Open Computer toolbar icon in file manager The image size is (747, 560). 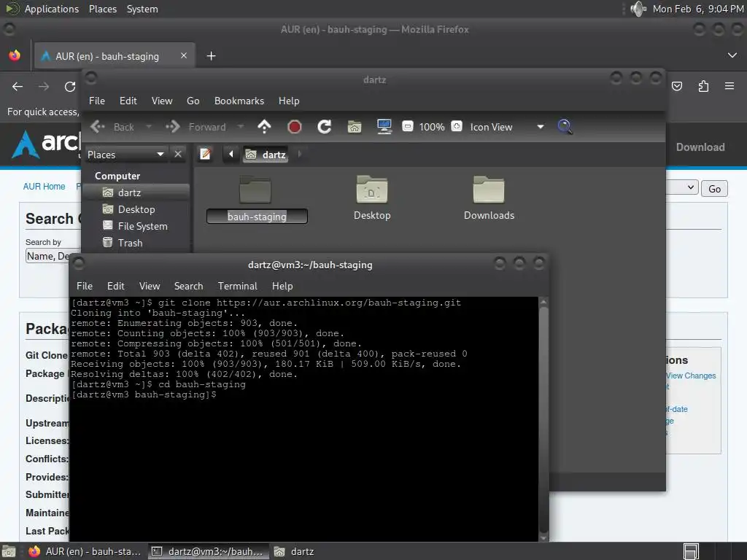[384, 127]
